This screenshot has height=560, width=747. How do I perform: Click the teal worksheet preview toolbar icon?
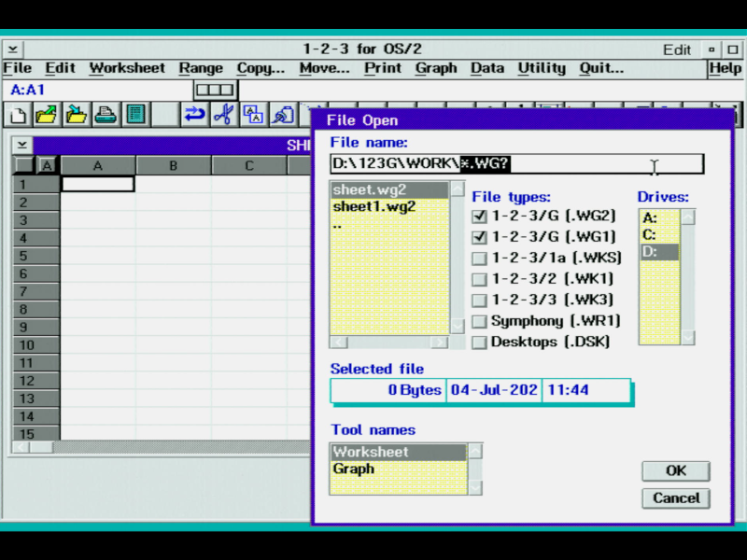coord(135,115)
